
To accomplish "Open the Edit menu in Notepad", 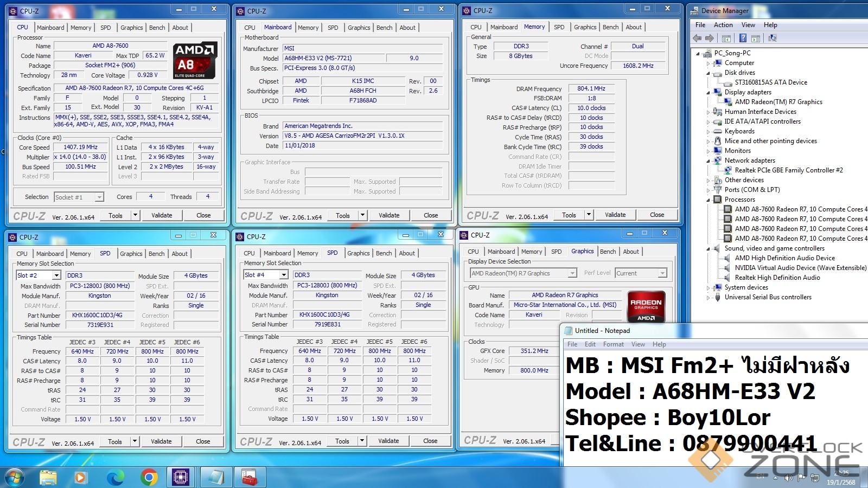I will pyautogui.click(x=590, y=344).
